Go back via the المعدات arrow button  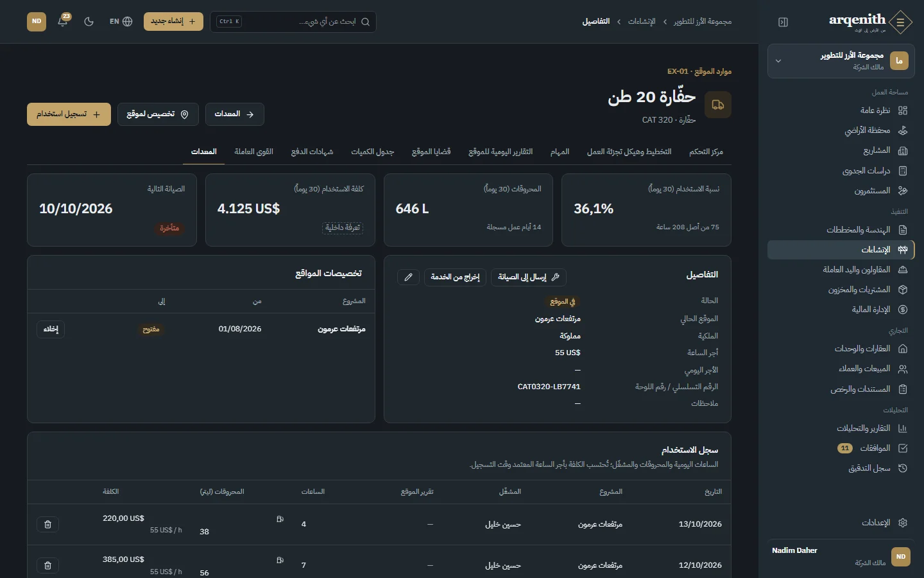235,114
